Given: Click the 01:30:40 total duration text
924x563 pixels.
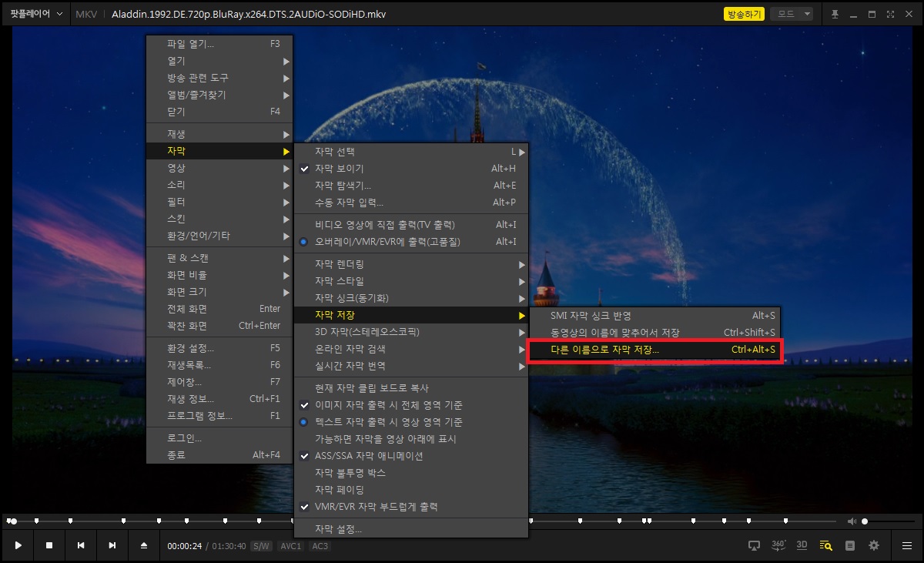Looking at the screenshot, I should (x=229, y=546).
